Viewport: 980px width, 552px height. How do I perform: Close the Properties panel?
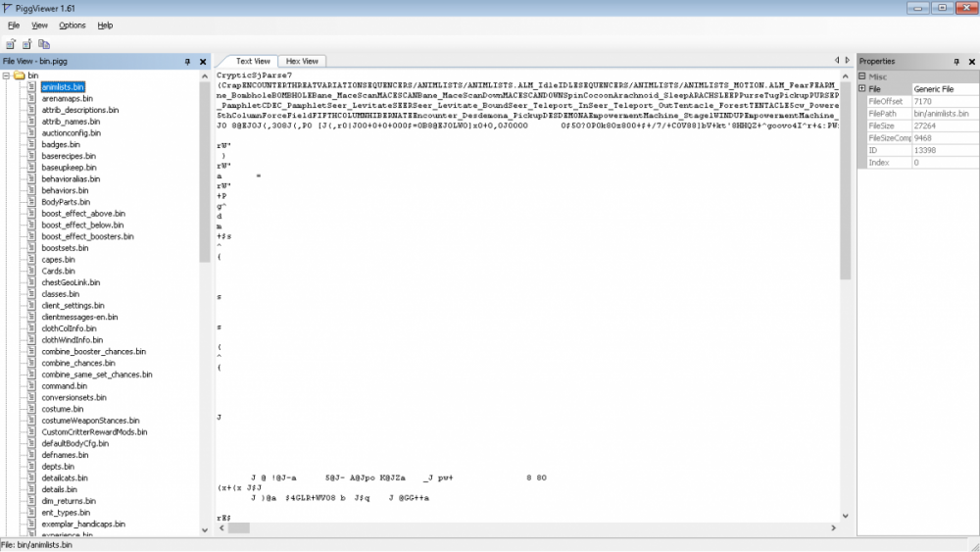coord(971,62)
